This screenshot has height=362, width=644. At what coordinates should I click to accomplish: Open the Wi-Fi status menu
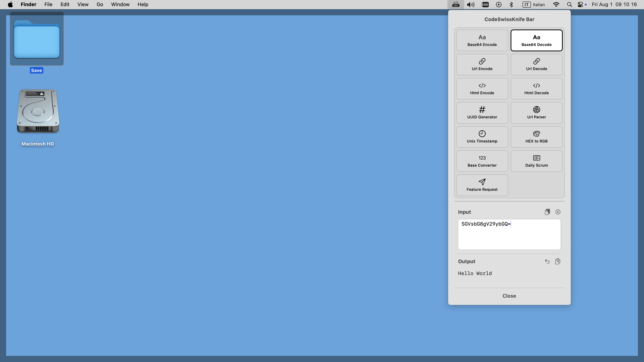pos(556,4)
